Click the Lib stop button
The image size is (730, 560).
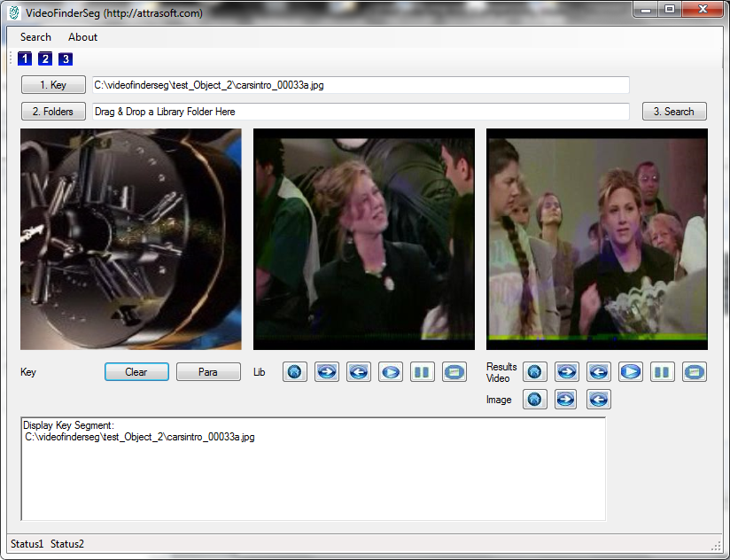tap(454, 372)
